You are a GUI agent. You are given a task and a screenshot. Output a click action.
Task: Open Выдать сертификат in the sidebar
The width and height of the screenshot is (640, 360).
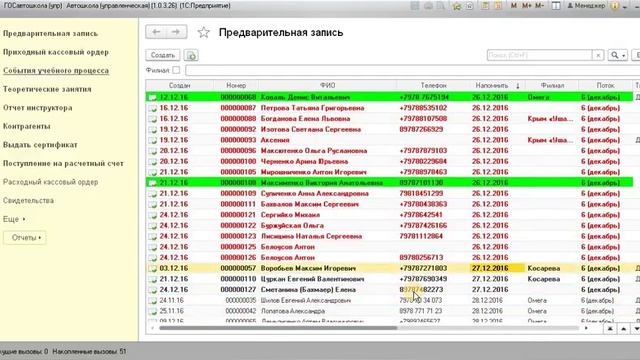pos(40,145)
